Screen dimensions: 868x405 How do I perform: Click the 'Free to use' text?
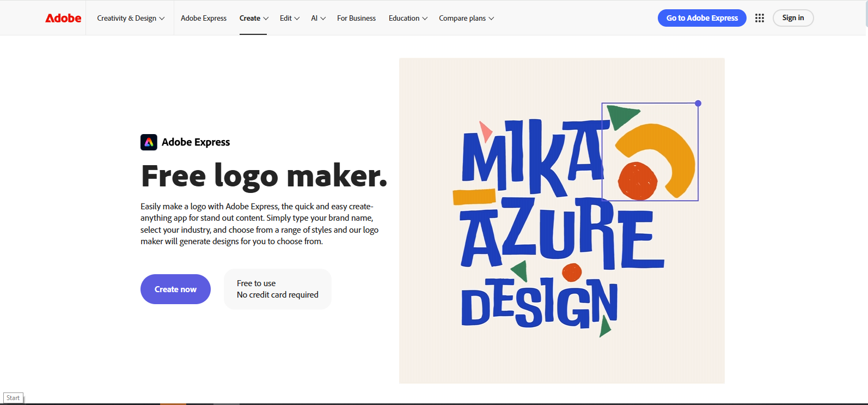[x=256, y=283]
